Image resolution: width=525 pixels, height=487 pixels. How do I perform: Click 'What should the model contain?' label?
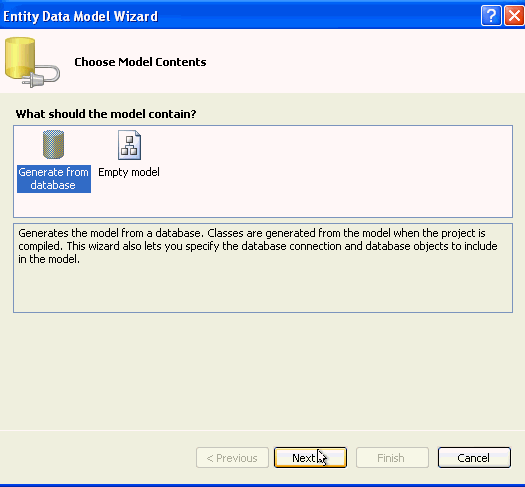(106, 114)
